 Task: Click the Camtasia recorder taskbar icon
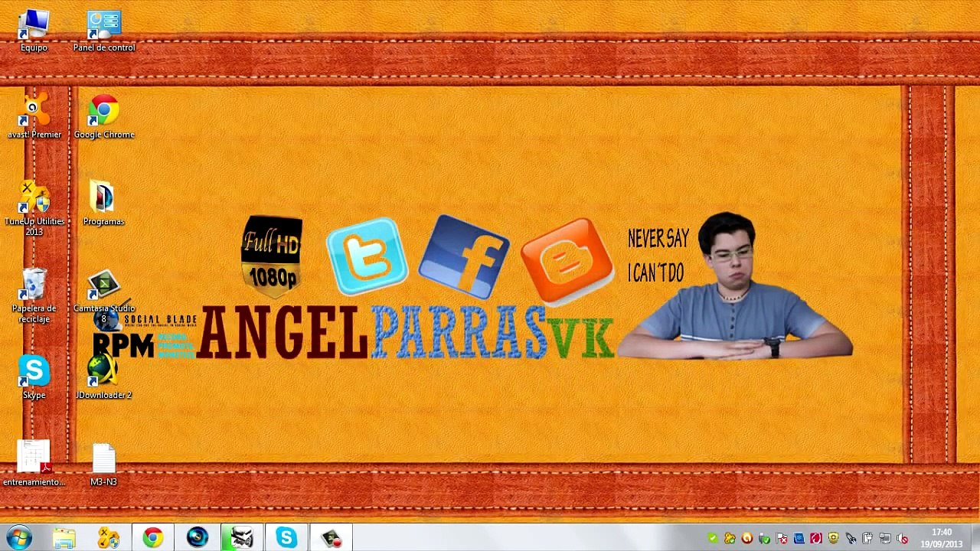[331, 538]
